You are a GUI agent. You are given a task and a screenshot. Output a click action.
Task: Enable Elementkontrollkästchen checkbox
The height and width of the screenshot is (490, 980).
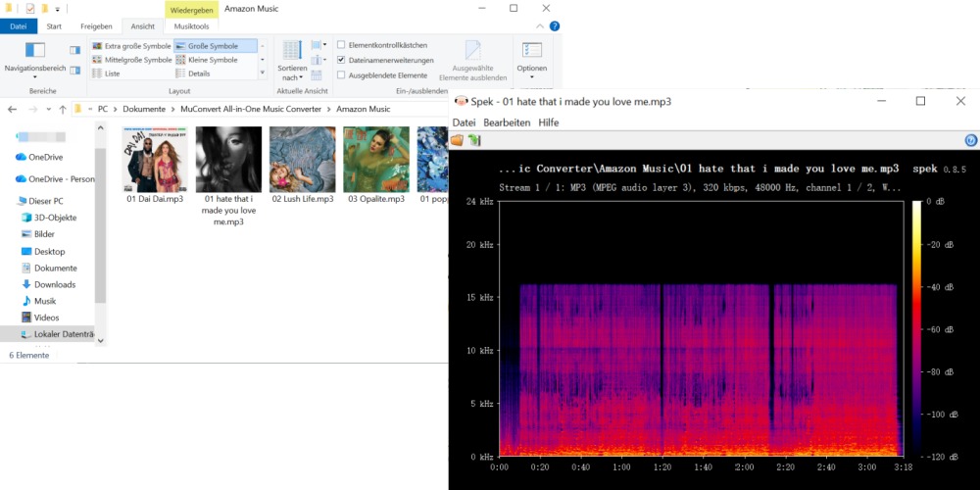(x=341, y=45)
